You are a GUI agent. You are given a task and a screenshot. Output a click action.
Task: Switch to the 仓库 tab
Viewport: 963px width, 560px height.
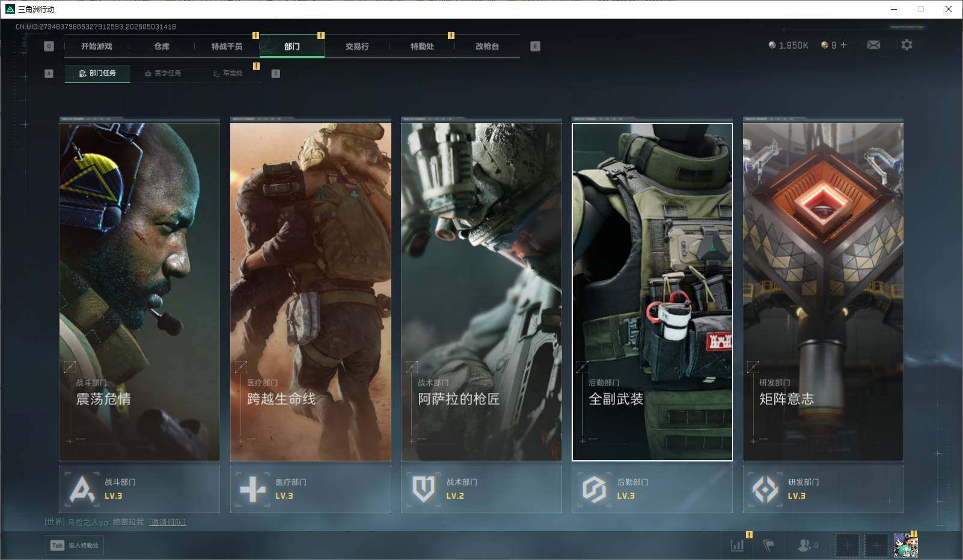(x=162, y=46)
